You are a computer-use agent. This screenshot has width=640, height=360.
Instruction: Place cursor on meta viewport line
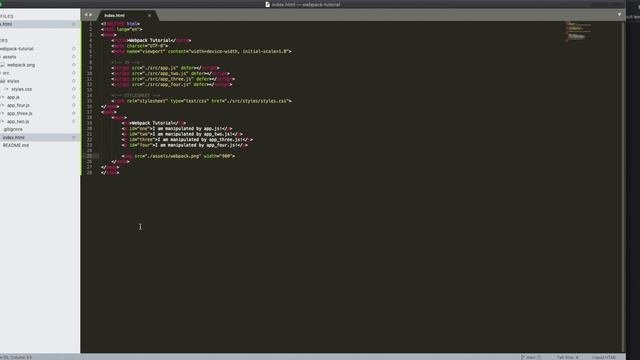(201, 51)
